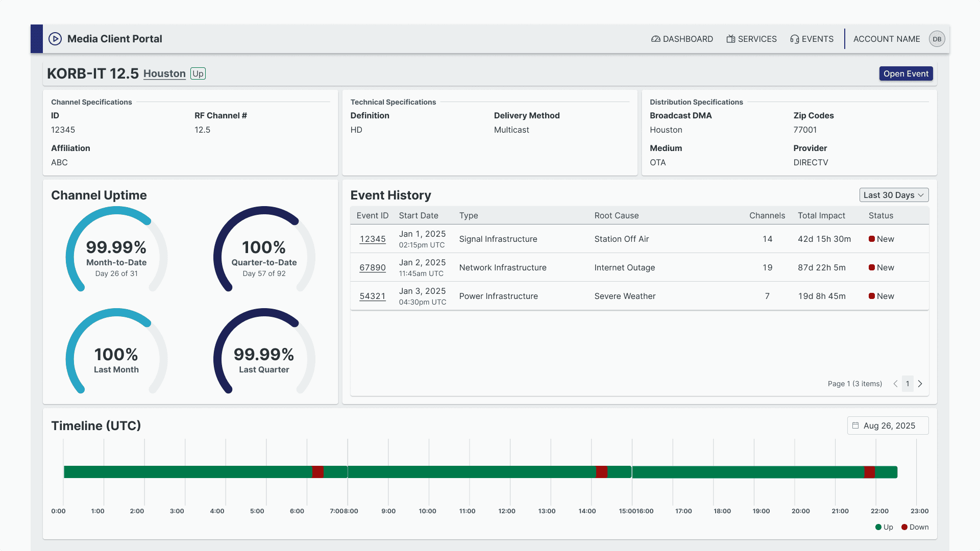This screenshot has width=980, height=551.
Task: Click the Page 1 (3 items) label
Action: (x=855, y=384)
